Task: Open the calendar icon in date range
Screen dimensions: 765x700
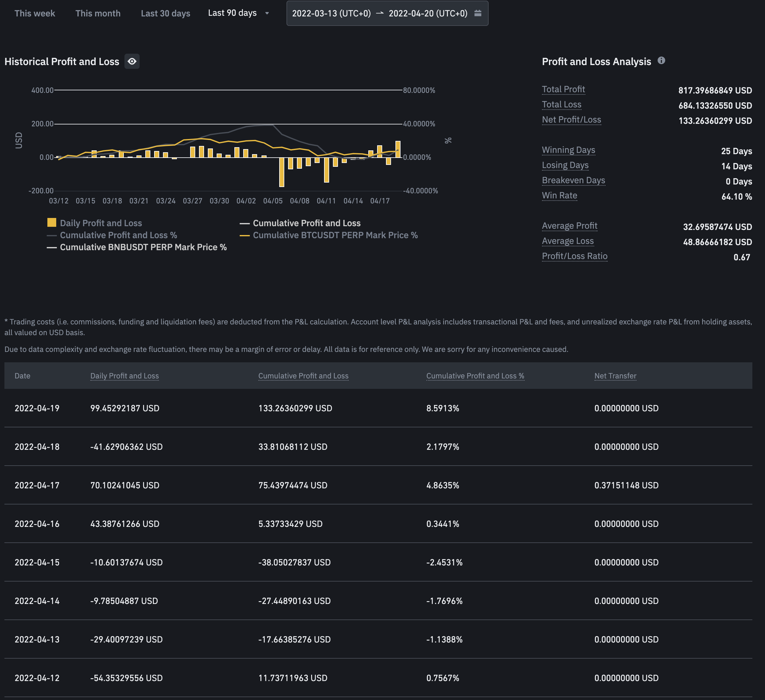Action: [x=478, y=13]
